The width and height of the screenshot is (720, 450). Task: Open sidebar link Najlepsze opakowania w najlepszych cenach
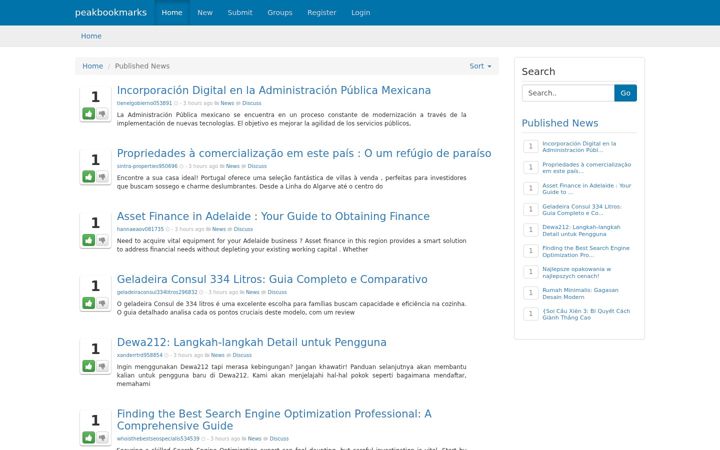576,272
